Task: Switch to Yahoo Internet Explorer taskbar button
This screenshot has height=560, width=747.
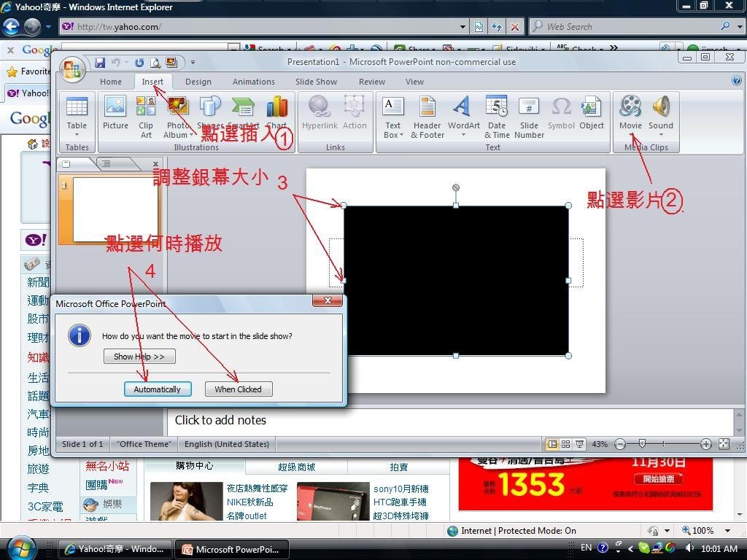Action: click(114, 549)
